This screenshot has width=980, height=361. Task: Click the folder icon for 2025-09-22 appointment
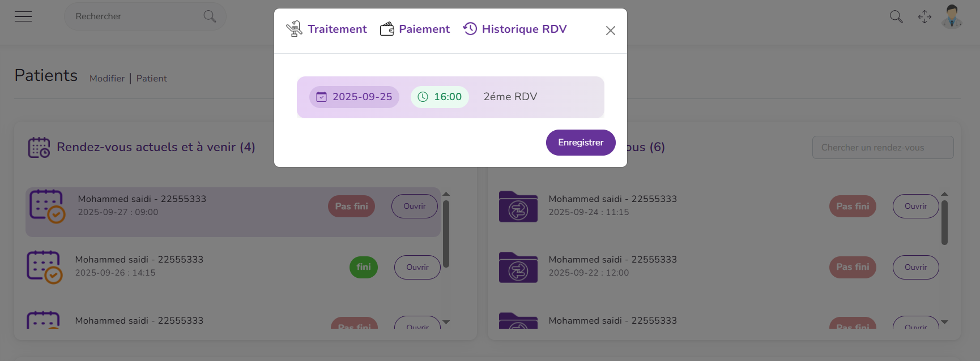(x=518, y=267)
